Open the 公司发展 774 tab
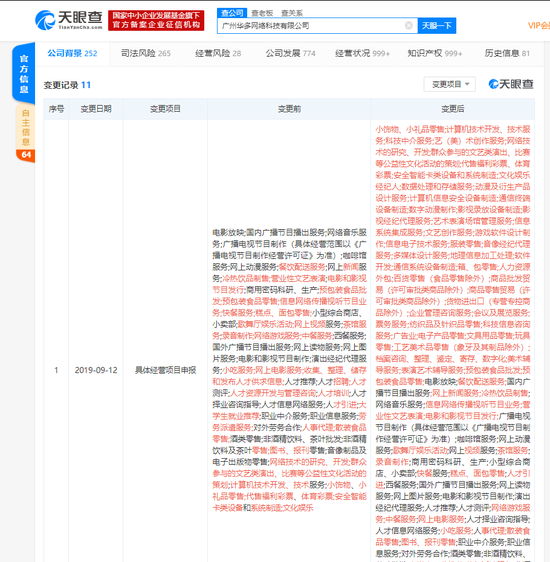Viewport: 550px width, 562px height. click(x=290, y=53)
